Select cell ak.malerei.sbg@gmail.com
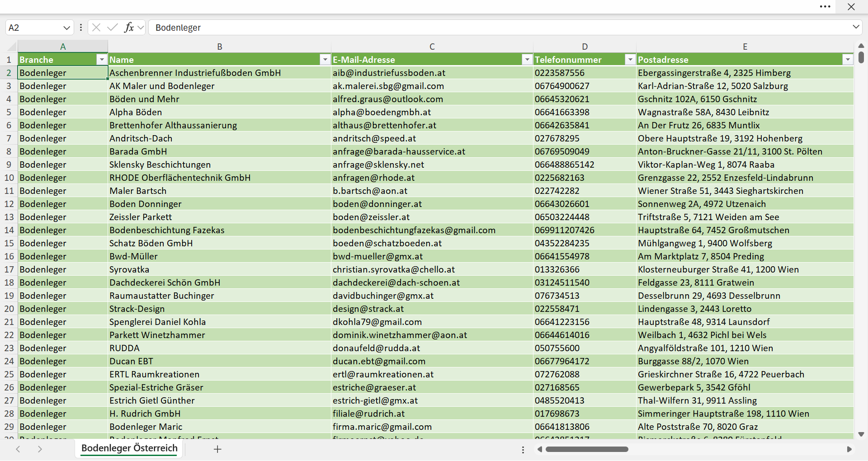Image resolution: width=868 pixels, height=461 pixels. pyautogui.click(x=432, y=86)
